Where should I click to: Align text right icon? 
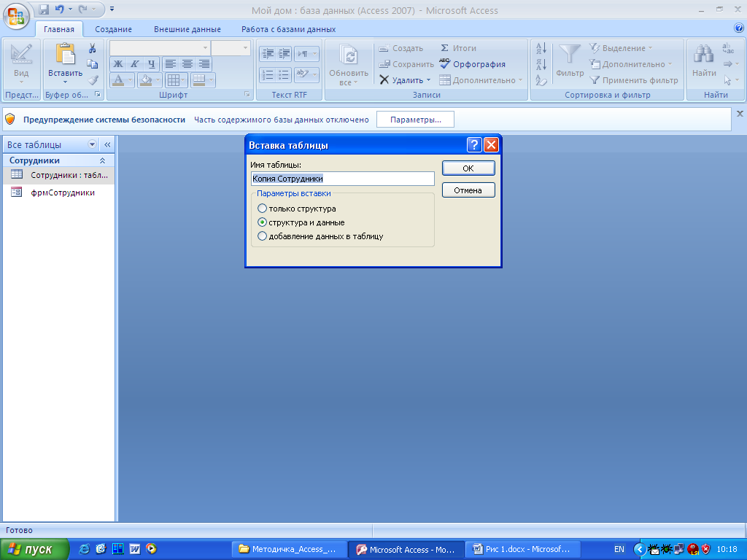(x=204, y=64)
